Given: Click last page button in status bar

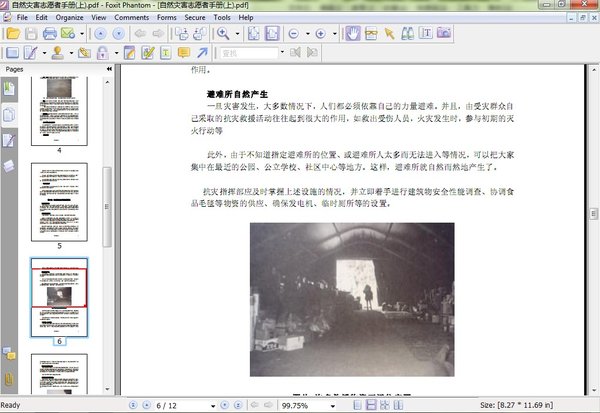Looking at the screenshot, I should [238, 405].
